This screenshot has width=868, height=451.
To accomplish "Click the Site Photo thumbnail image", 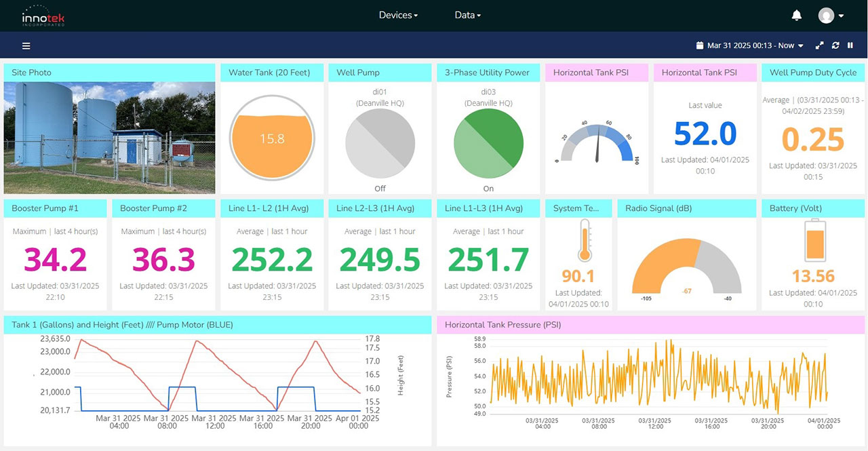I will [109, 138].
